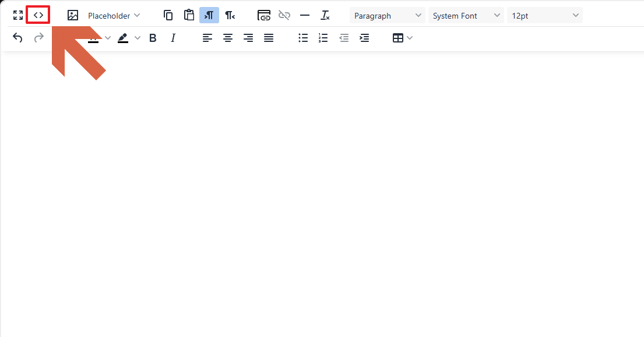This screenshot has height=337, width=644.
Task: Click the paste clipboard icon
Action: click(x=189, y=16)
